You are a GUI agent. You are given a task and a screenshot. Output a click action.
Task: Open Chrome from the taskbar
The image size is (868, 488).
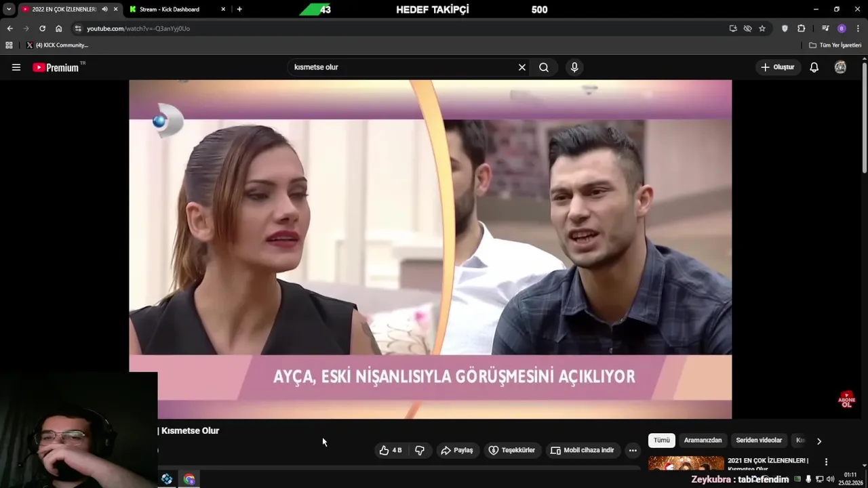tap(189, 479)
